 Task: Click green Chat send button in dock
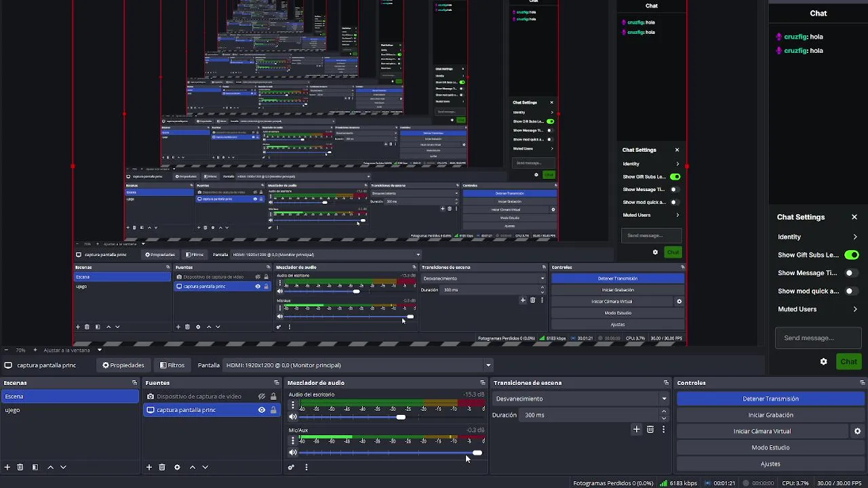click(x=848, y=361)
